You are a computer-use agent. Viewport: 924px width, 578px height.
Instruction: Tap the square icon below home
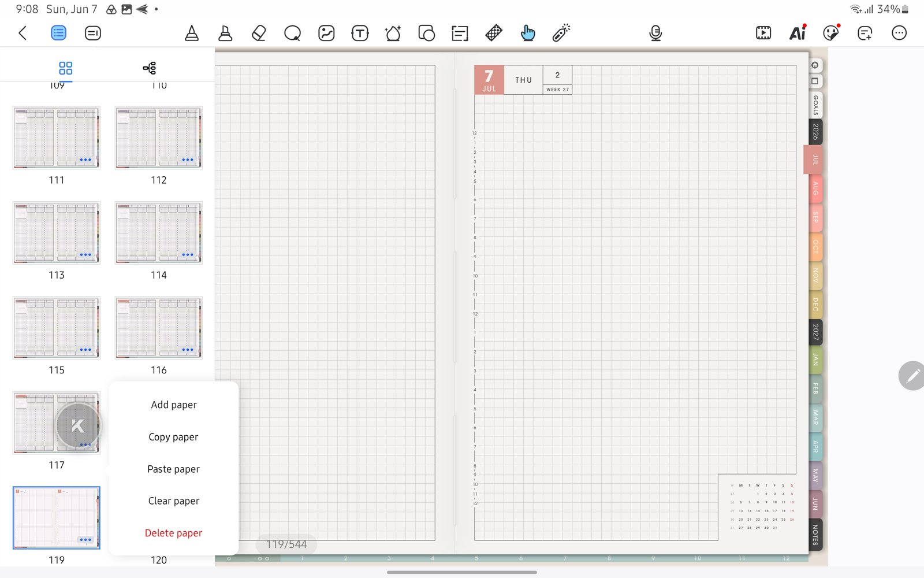(x=815, y=81)
